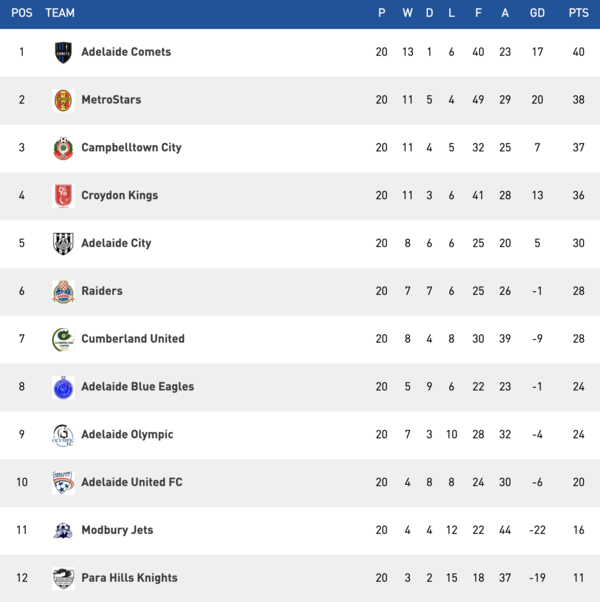
Task: Select the Adelaide United FC crest
Action: coord(63,482)
